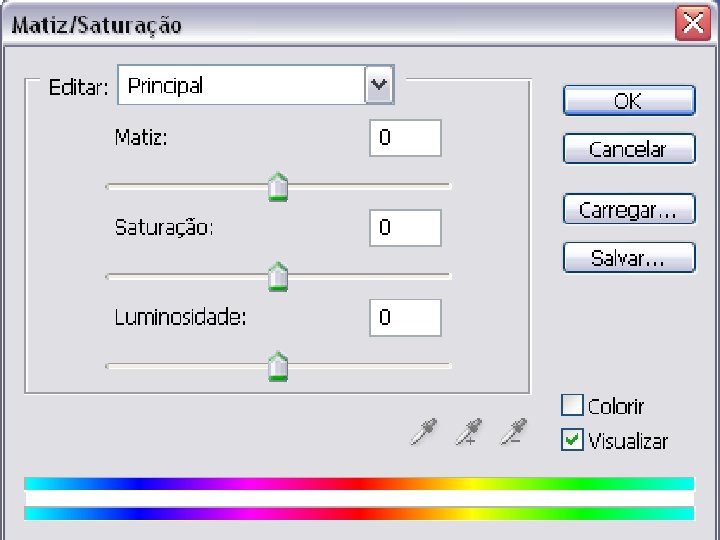
Task: Select the subtract-from-sample eyedropper
Action: pos(514,432)
